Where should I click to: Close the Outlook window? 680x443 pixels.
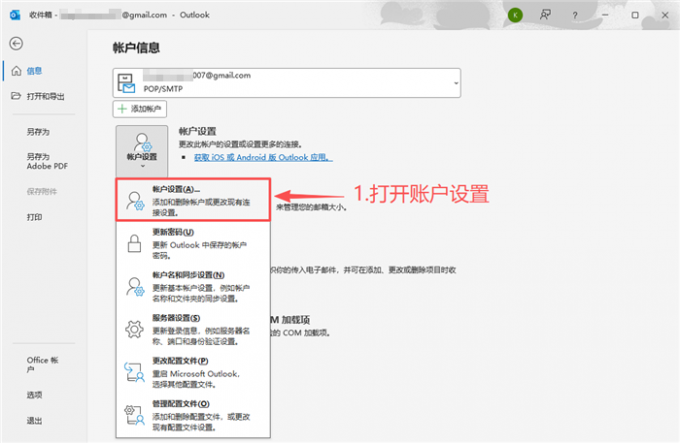point(665,15)
